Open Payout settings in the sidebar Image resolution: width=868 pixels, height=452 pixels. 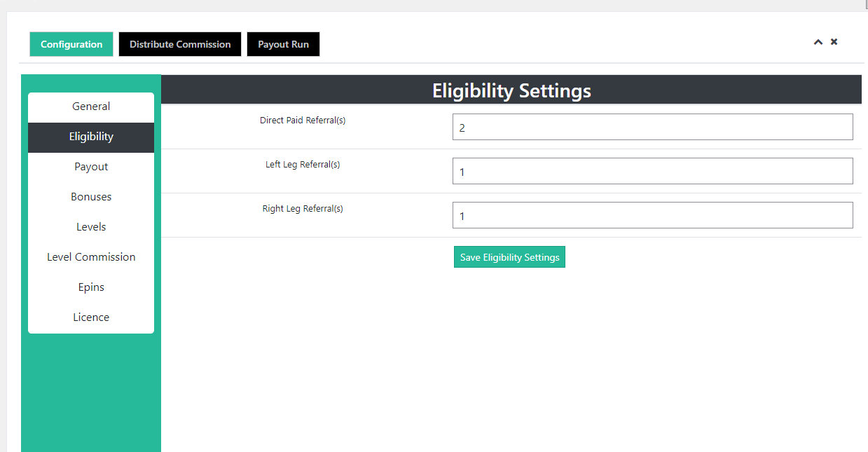point(91,167)
